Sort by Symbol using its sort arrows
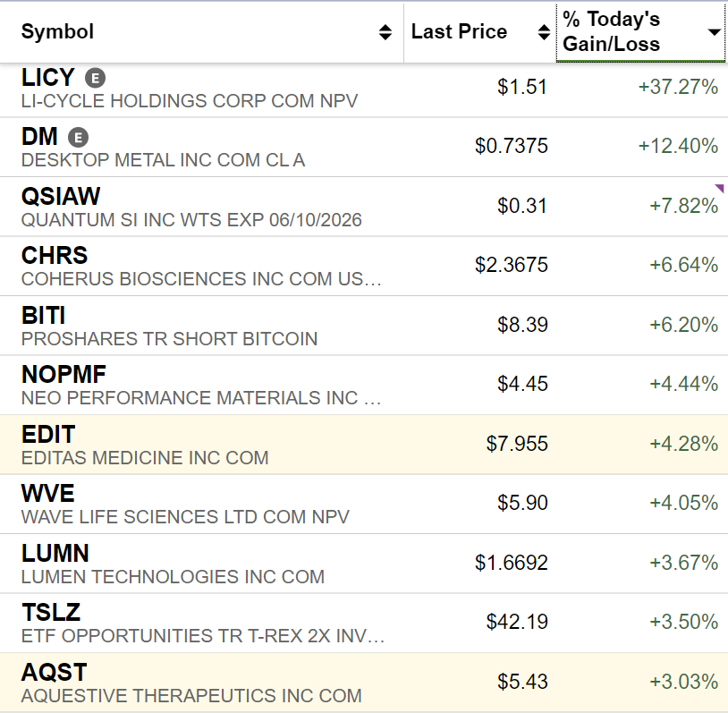Viewport: 728px width, 713px height. [385, 32]
